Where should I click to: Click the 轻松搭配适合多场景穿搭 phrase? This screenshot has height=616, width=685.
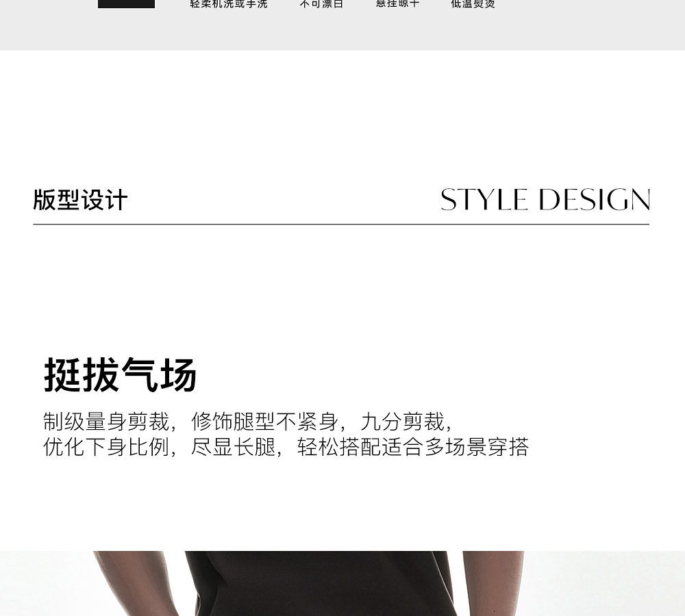point(413,447)
